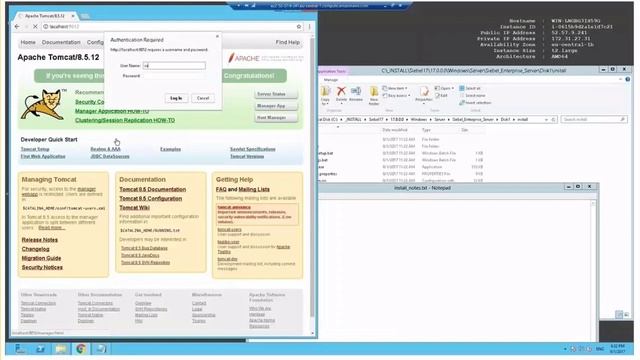640x360 pixels.
Task: Click the Password input field
Action: coord(174,76)
